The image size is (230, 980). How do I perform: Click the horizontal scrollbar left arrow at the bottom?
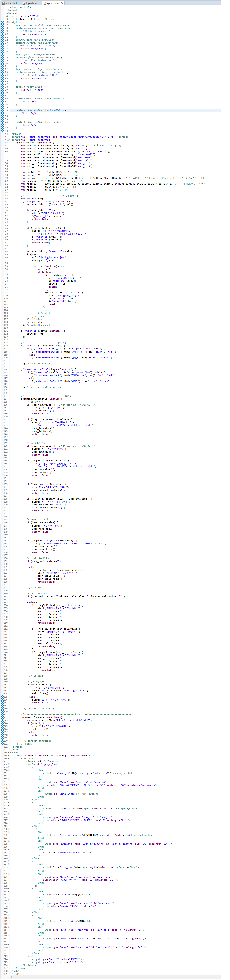tap(11, 977)
